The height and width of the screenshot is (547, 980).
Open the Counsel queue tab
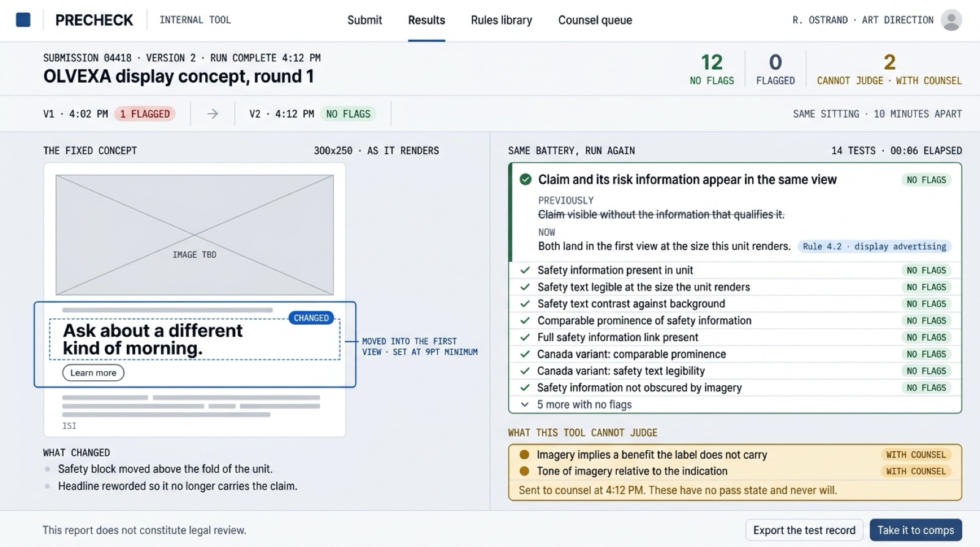coord(595,20)
